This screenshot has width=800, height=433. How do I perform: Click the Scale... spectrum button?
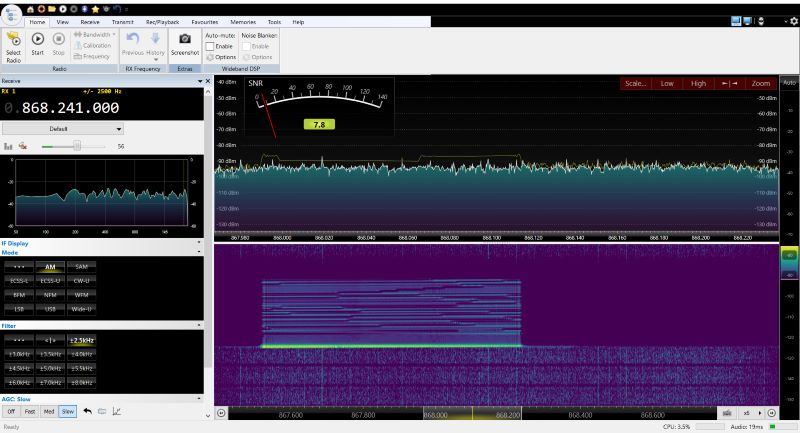click(635, 83)
